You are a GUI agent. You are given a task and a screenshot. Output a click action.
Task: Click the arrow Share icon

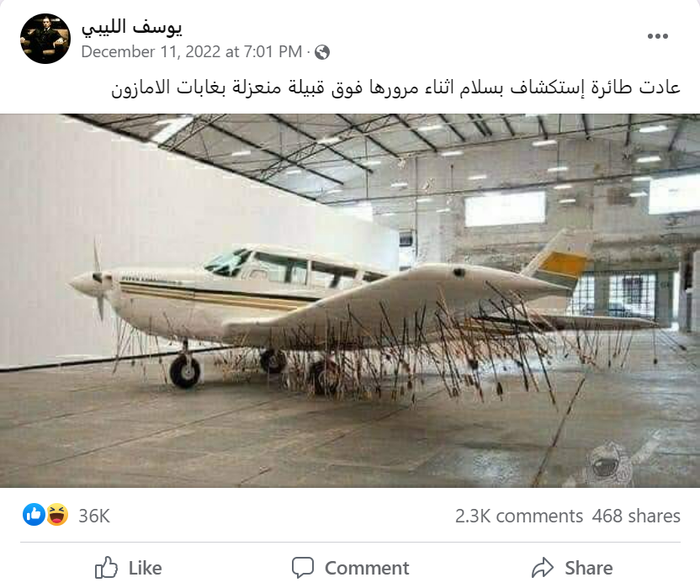tap(543, 568)
